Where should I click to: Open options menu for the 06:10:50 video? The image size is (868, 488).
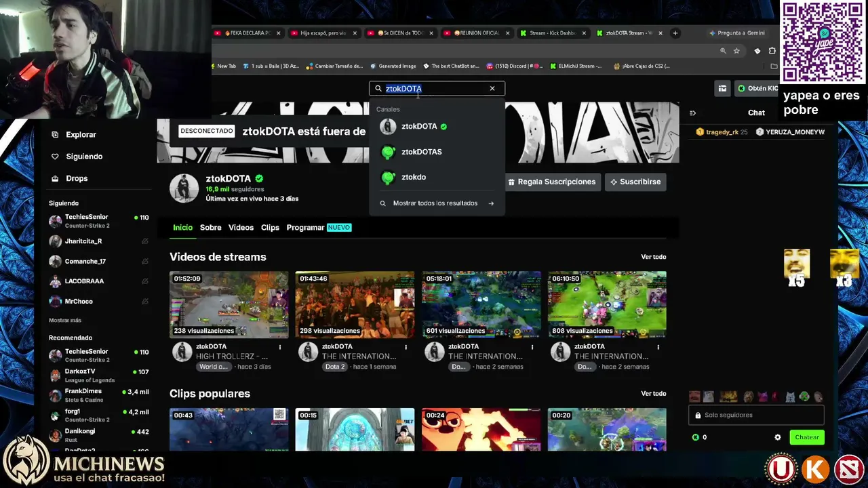coord(658,347)
